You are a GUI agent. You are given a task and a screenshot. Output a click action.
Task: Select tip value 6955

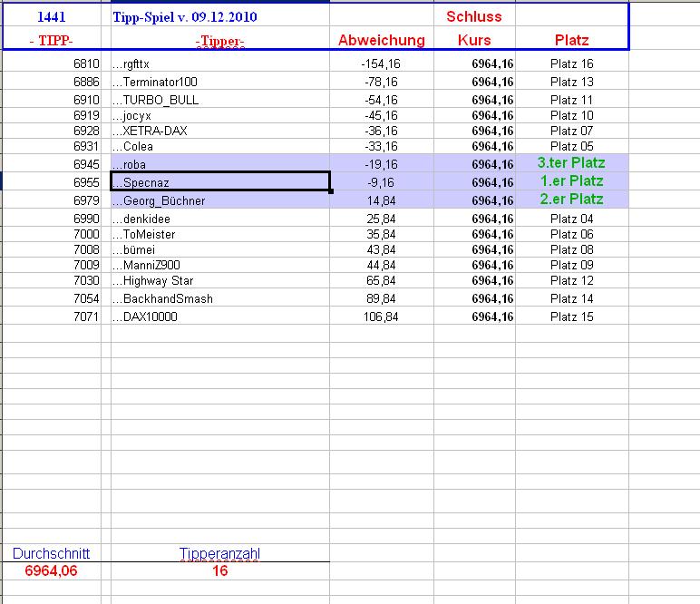87,182
